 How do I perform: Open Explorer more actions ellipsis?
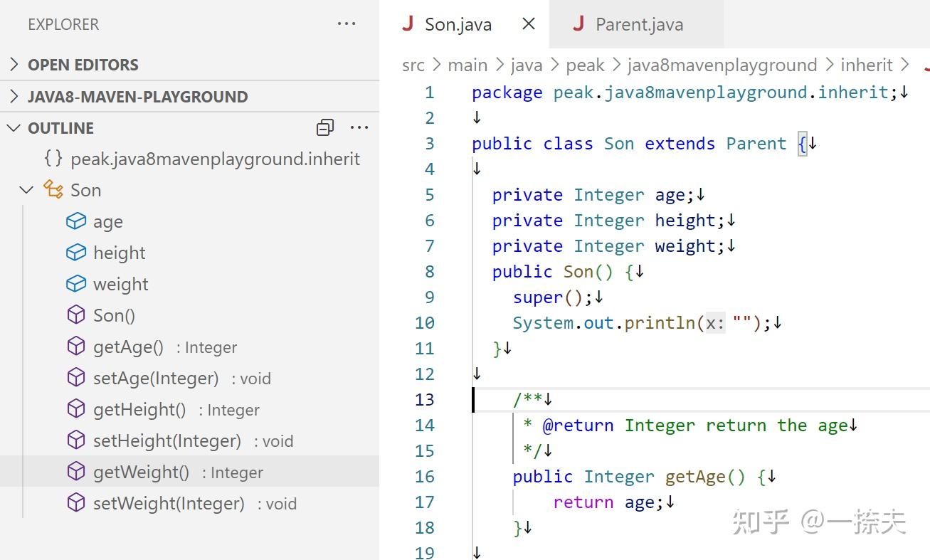347,24
